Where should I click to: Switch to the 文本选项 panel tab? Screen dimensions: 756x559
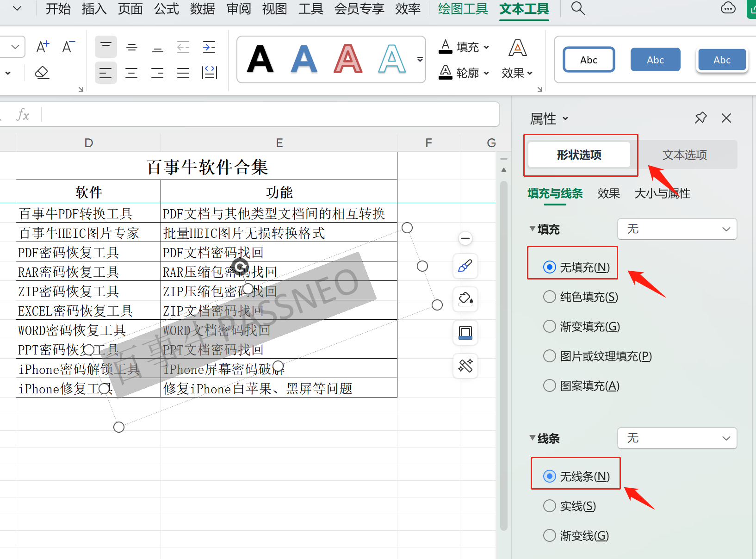pos(685,155)
